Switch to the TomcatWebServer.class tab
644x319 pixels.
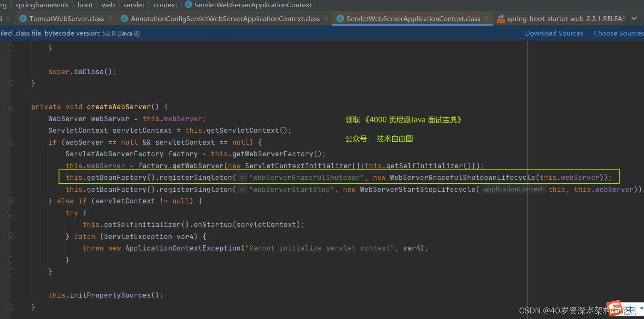click(x=66, y=19)
